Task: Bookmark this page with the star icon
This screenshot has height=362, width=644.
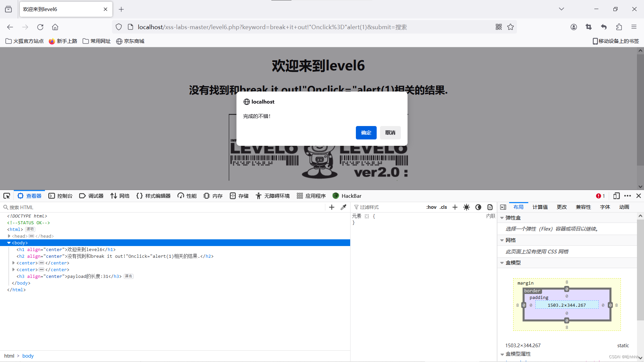Action: (511, 27)
